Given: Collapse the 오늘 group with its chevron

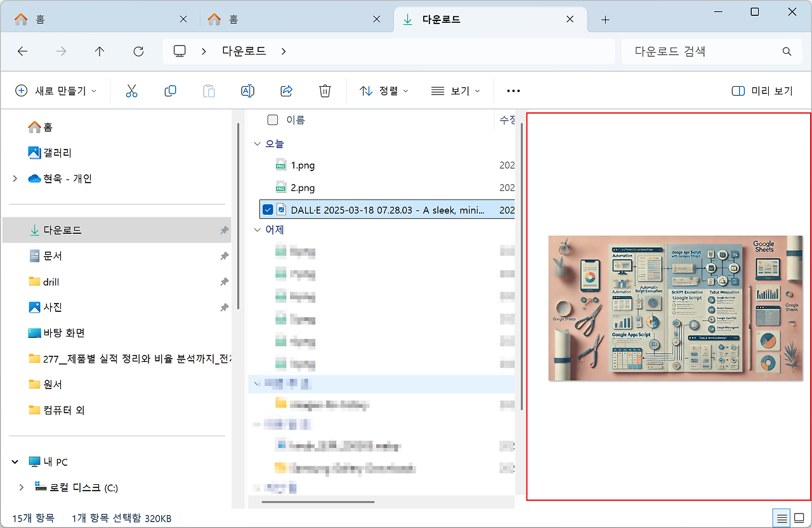Looking at the screenshot, I should pyautogui.click(x=258, y=144).
